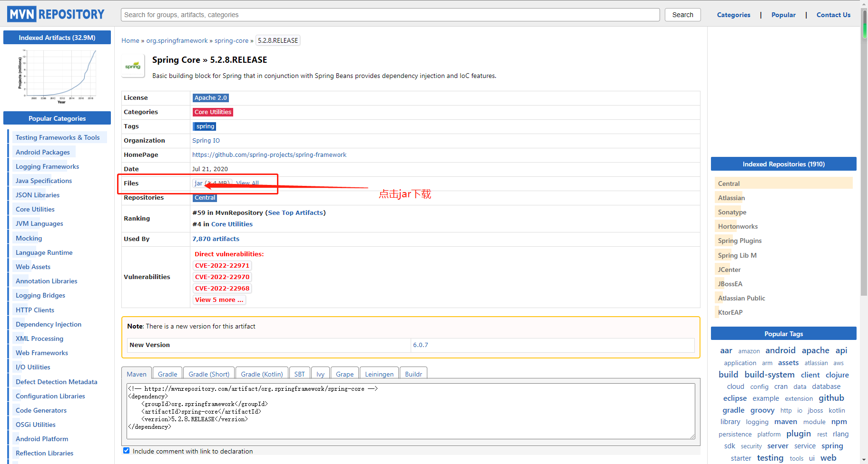Click the Central repository badge
This screenshot has height=464, width=868.
coord(205,198)
